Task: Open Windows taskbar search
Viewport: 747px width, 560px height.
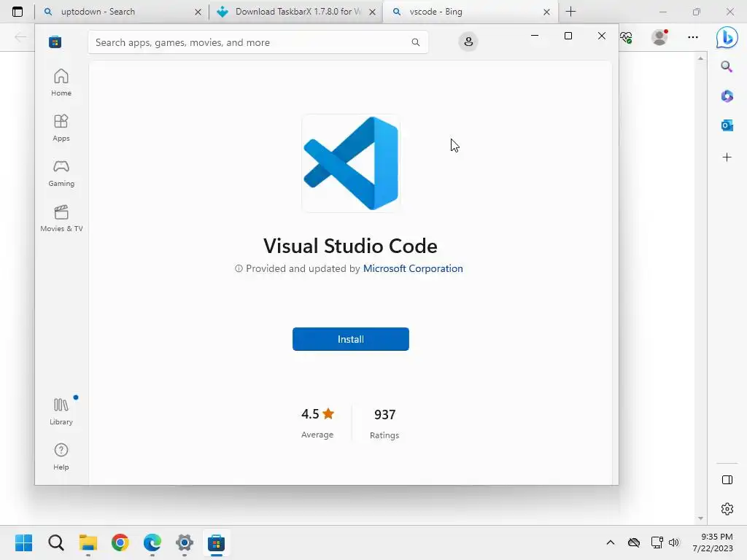Action: coord(55,542)
